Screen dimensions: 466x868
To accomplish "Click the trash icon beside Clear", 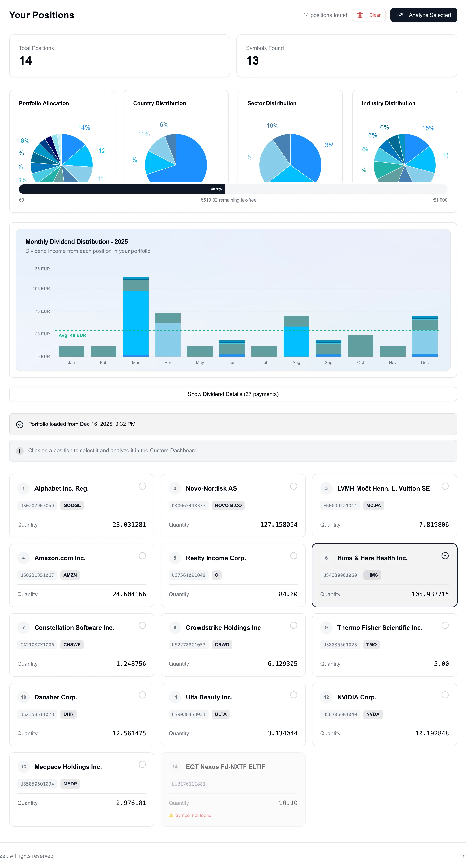I will tap(360, 15).
